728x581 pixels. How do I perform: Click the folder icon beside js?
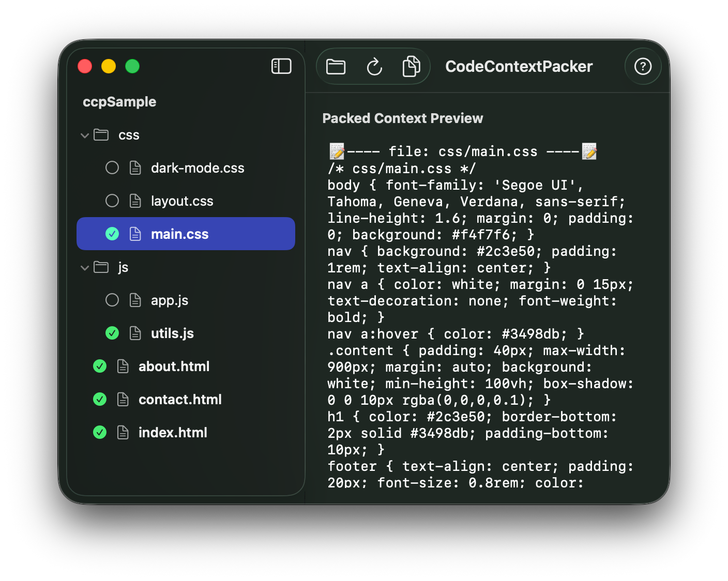tap(102, 267)
